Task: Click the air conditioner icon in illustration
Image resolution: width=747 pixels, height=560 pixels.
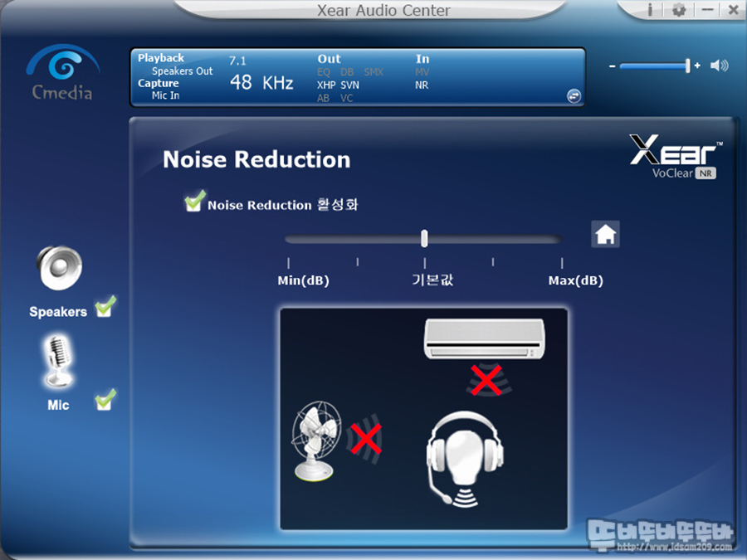Action: (485, 338)
